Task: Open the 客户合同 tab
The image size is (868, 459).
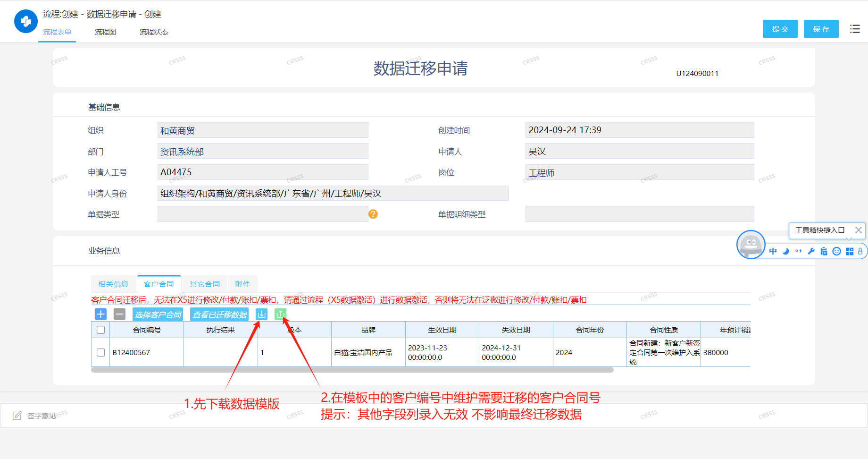Action: (159, 284)
